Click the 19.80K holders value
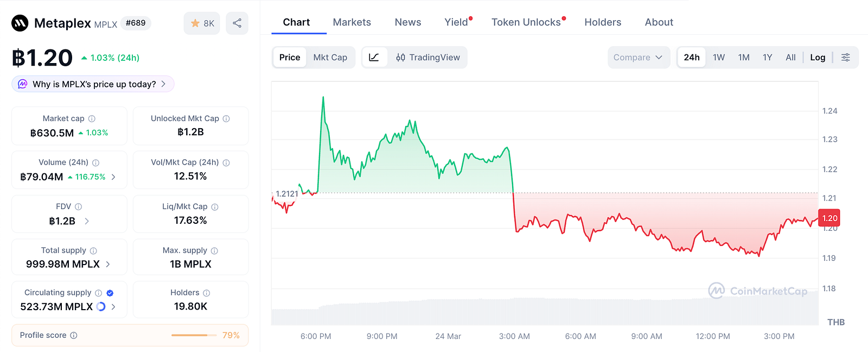The height and width of the screenshot is (352, 868). pos(190,307)
